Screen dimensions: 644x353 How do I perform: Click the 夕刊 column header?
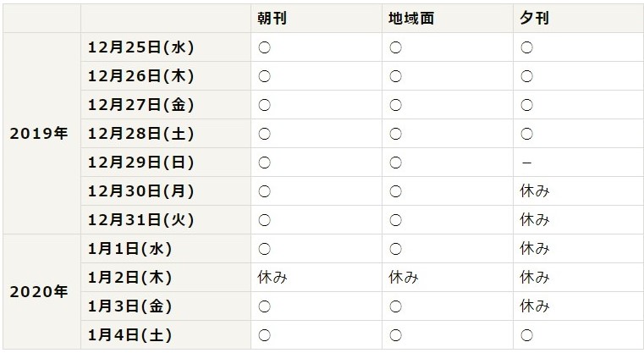[x=535, y=18]
